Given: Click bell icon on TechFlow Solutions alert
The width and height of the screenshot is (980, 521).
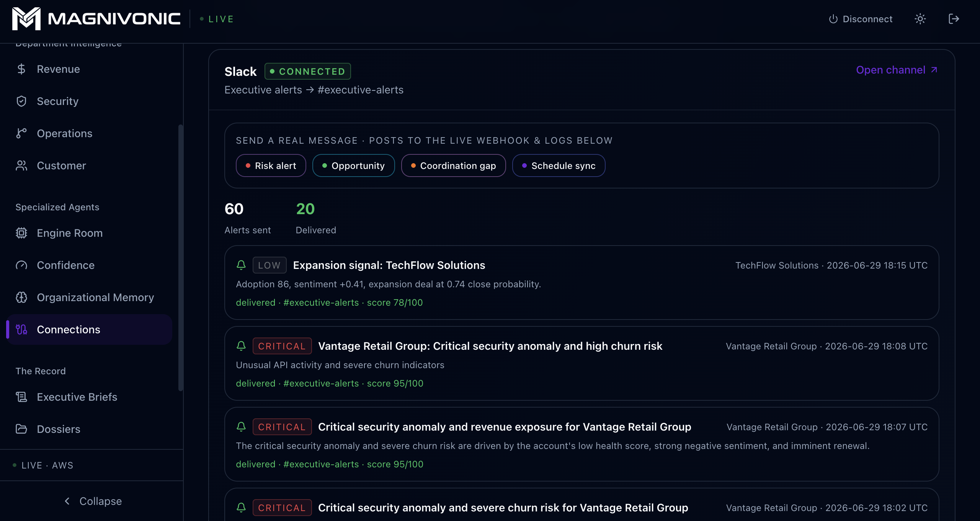Looking at the screenshot, I should (241, 265).
